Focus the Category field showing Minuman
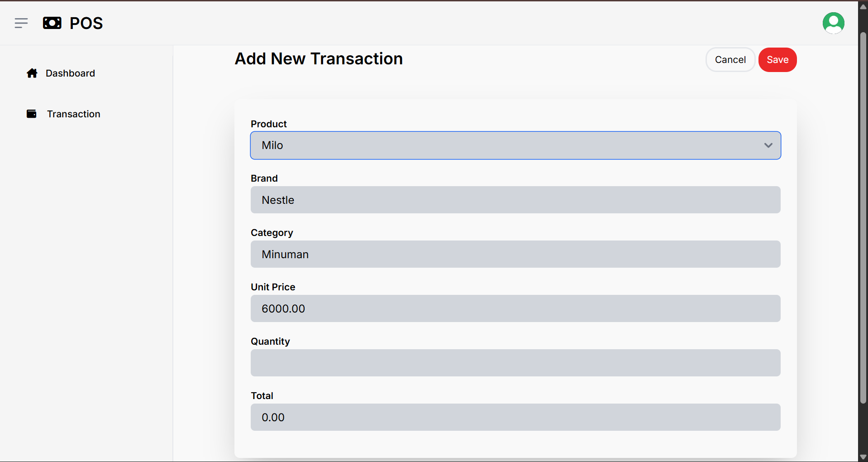This screenshot has width=868, height=462. (x=515, y=254)
